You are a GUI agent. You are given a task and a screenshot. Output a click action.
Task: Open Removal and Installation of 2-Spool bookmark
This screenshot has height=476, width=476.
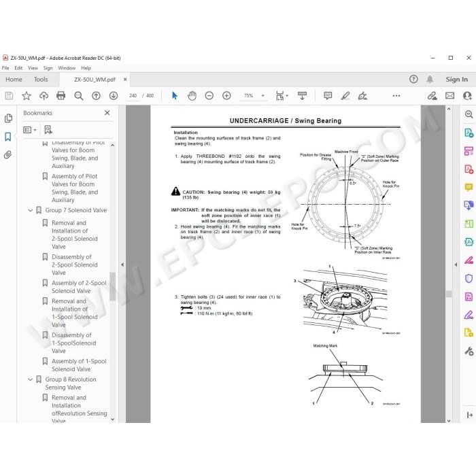point(75,235)
